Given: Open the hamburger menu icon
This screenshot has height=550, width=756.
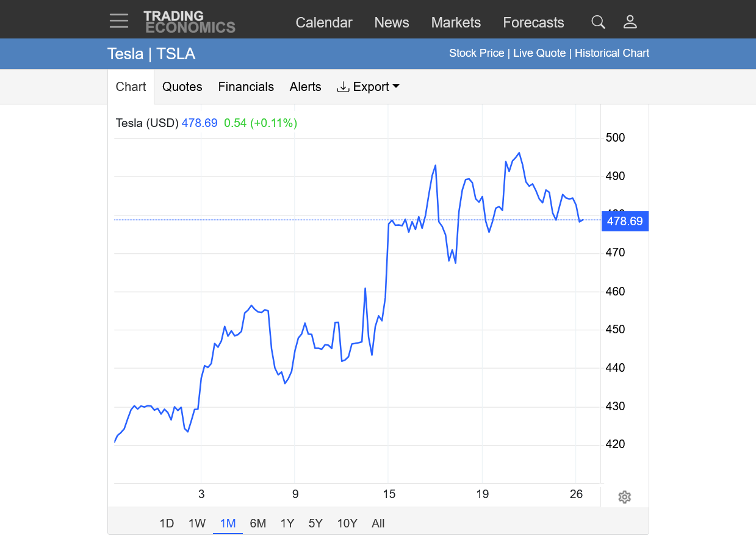Looking at the screenshot, I should pos(119,21).
